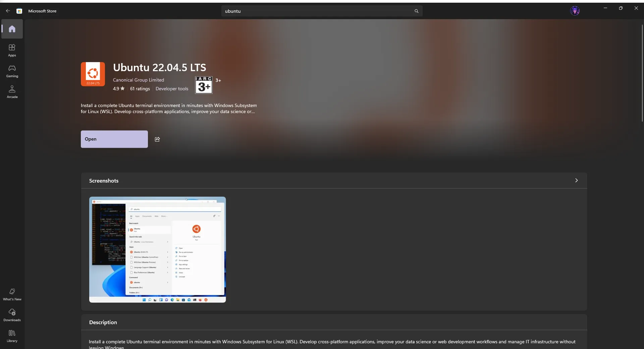Open the Library page

click(x=12, y=336)
